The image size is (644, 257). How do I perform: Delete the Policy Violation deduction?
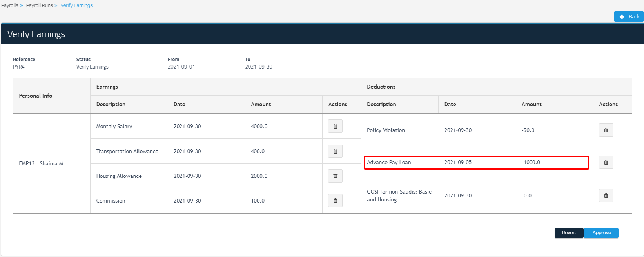pyautogui.click(x=606, y=130)
